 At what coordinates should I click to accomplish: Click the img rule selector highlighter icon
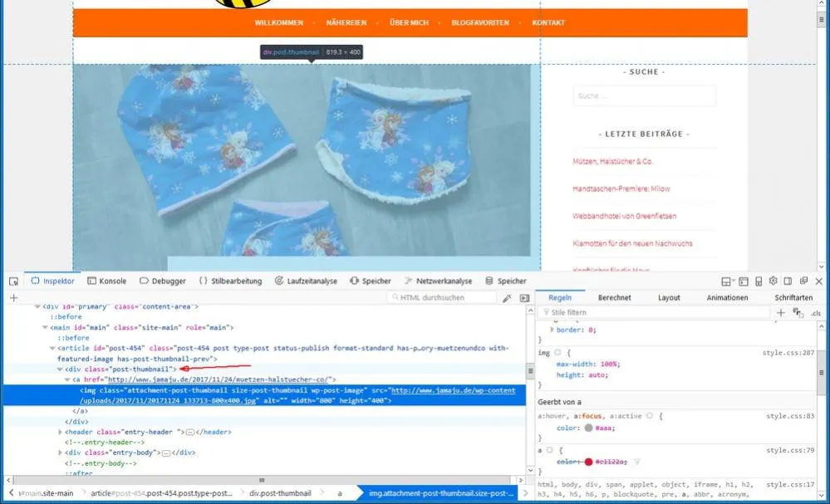(x=557, y=352)
